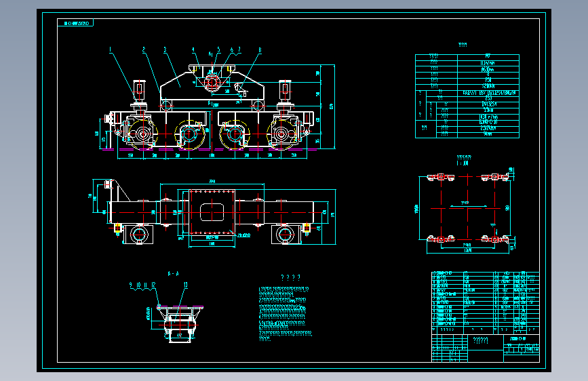This screenshot has height=381, width=588.
Task: Click the technical notes text block
Action: tap(285, 313)
